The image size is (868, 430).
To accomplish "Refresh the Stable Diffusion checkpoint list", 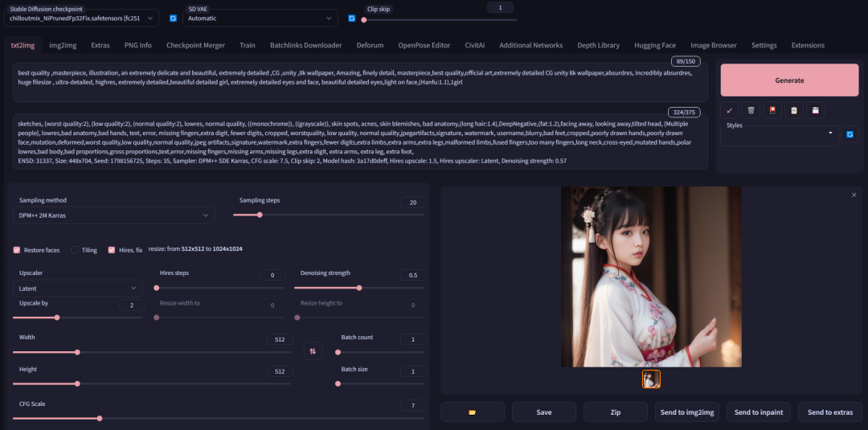I will tap(173, 18).
